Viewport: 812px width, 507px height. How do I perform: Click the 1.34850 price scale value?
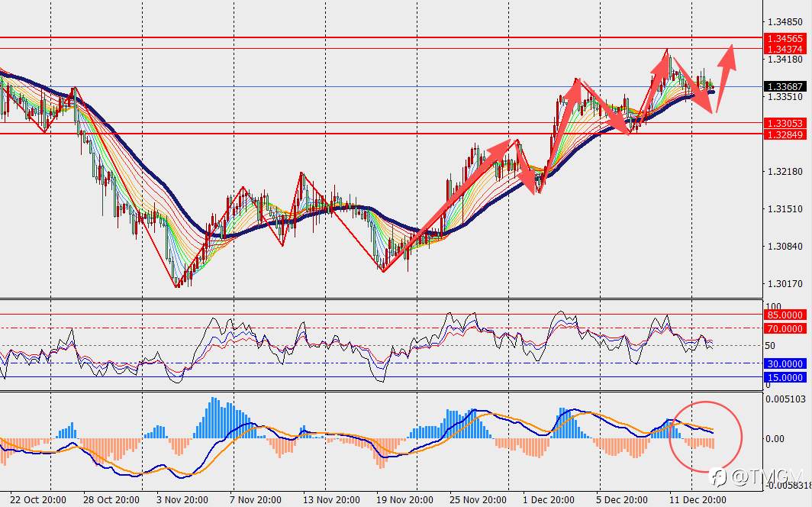click(785, 21)
